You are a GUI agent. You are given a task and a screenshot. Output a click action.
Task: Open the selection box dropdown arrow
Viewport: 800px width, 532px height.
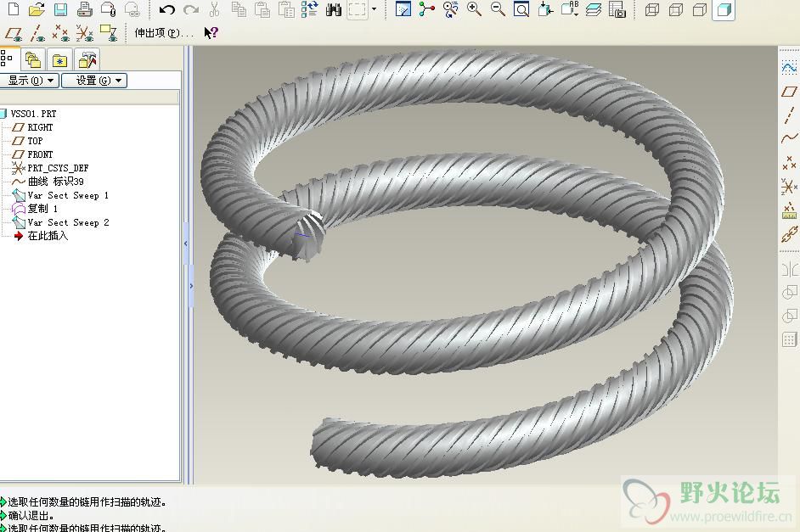(374, 9)
